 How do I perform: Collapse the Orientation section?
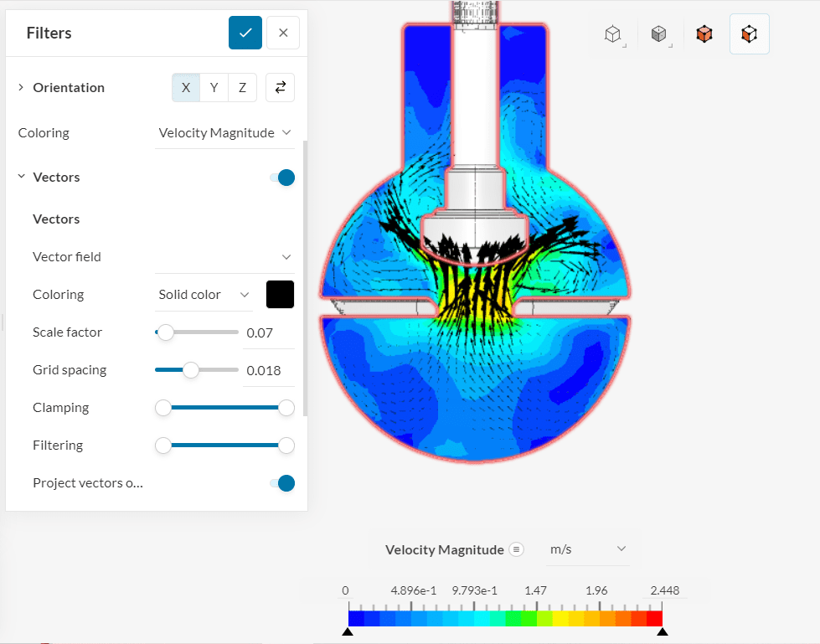(x=19, y=87)
